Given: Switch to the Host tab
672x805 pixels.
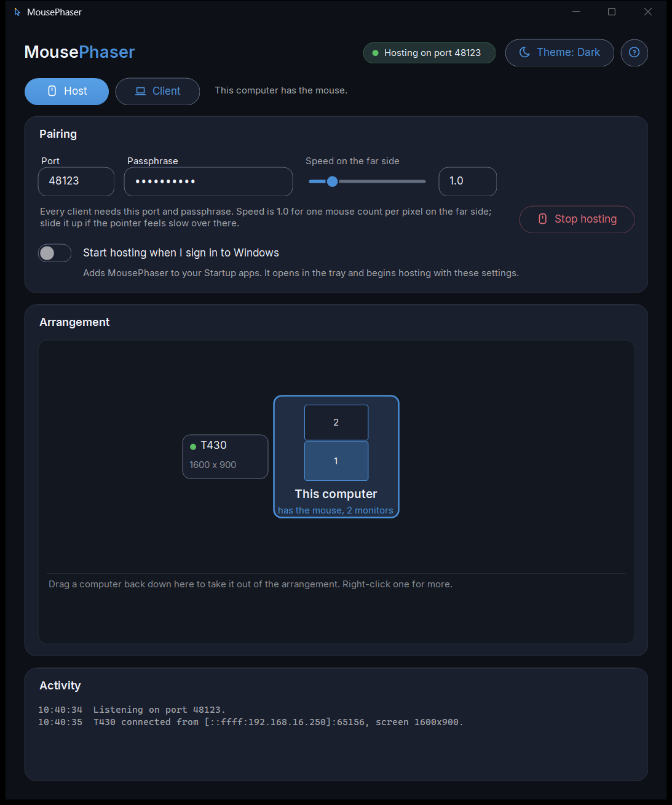Looking at the screenshot, I should tap(66, 91).
